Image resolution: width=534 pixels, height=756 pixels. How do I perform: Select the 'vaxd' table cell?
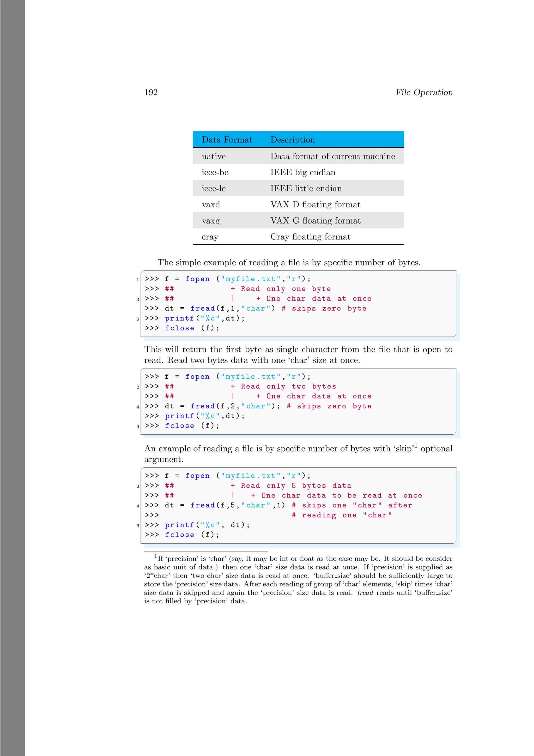coord(211,205)
